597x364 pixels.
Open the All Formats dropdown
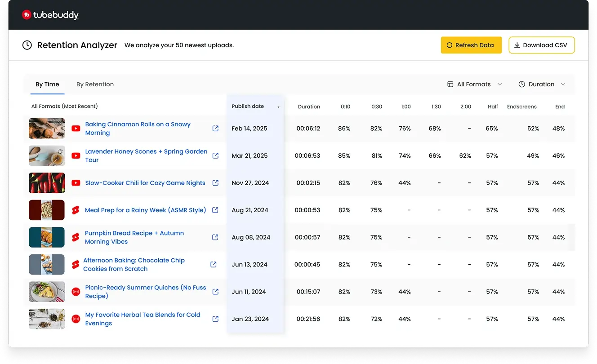[474, 84]
